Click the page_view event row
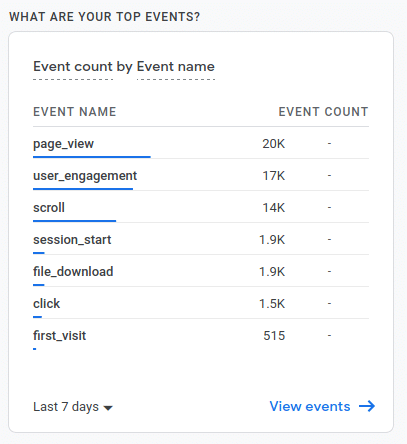Screen dimensions: 407x444 (201, 144)
